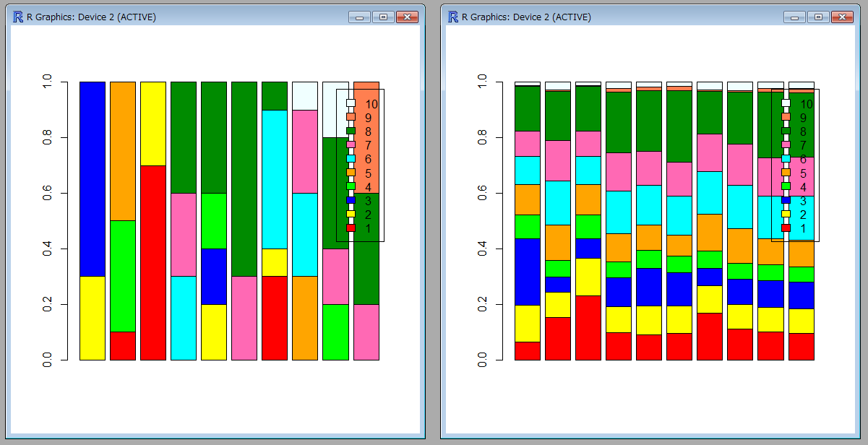Image resolution: width=868 pixels, height=445 pixels.
Task: Click white legend swatch 10 in right plot
Action: tap(786, 103)
